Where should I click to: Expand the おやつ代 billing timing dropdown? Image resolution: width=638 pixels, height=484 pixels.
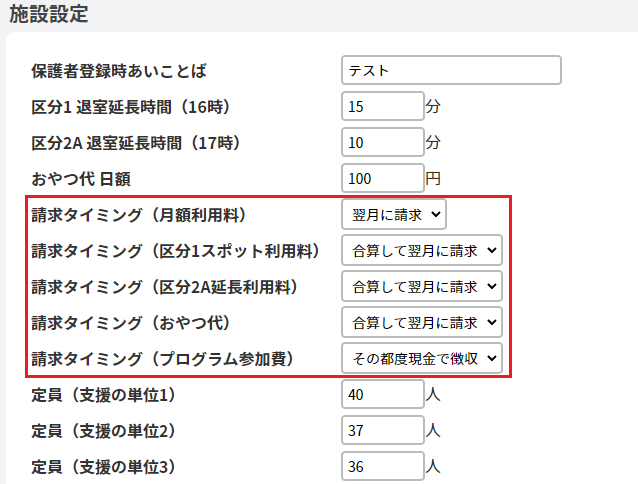(420, 322)
